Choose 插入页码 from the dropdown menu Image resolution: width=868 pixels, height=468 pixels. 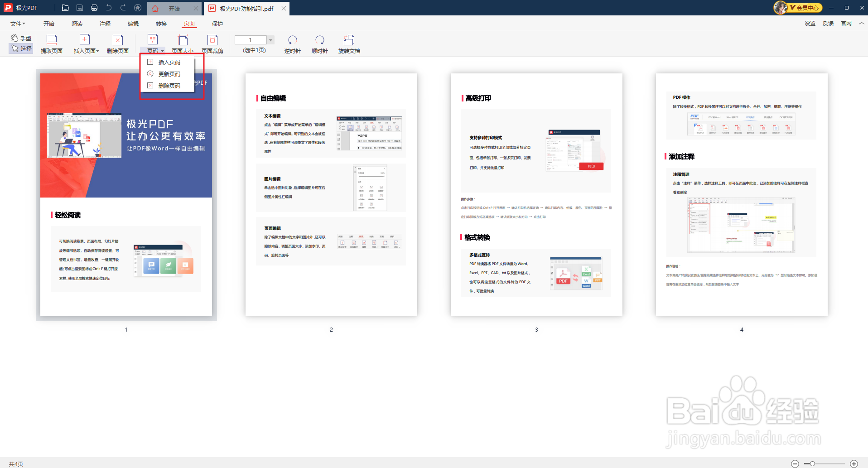(x=168, y=62)
